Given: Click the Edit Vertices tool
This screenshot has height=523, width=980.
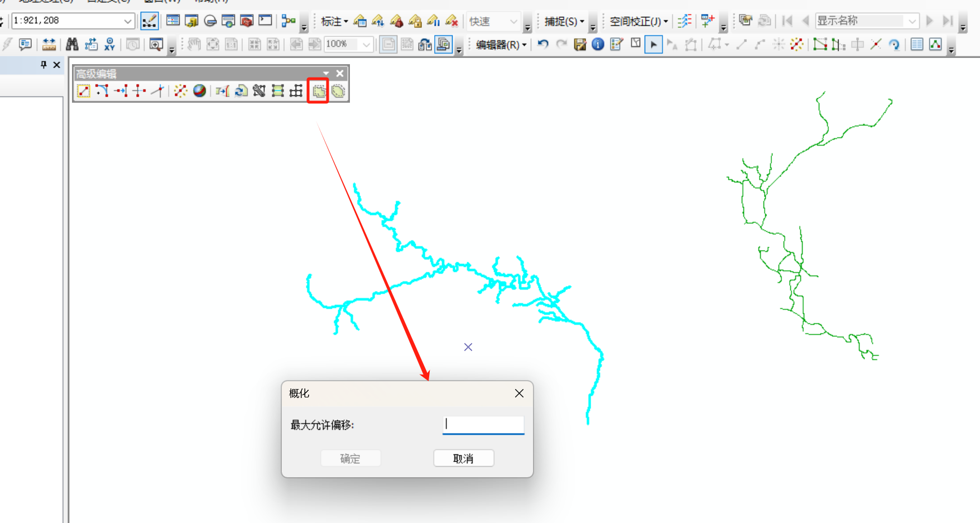Looking at the screenshot, I should coord(820,44).
